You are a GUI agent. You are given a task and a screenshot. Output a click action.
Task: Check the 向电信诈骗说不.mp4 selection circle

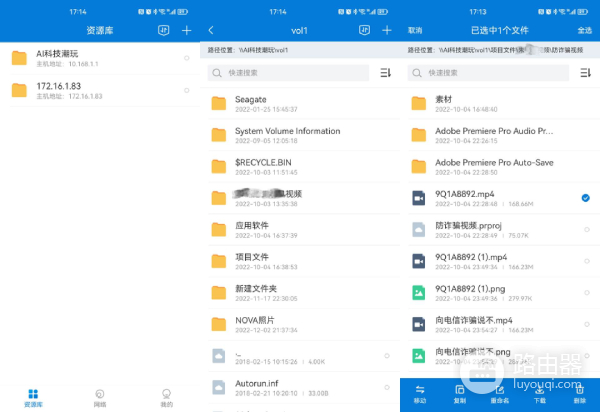[x=587, y=324]
